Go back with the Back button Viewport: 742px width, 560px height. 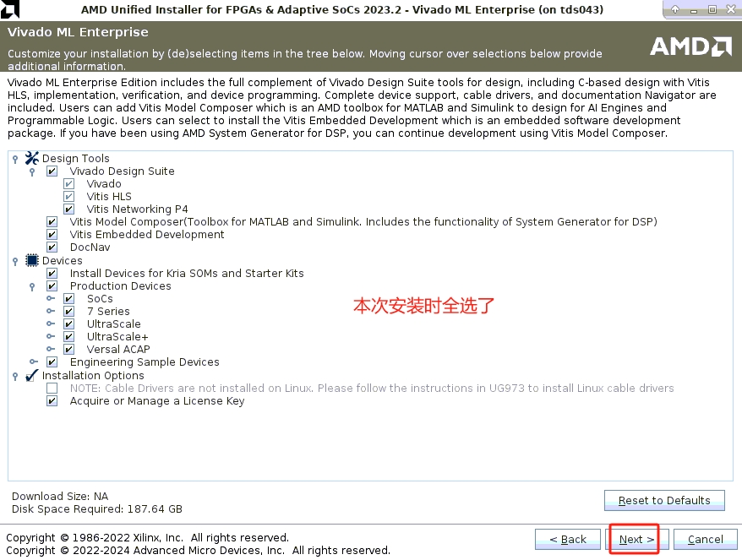coord(567,539)
